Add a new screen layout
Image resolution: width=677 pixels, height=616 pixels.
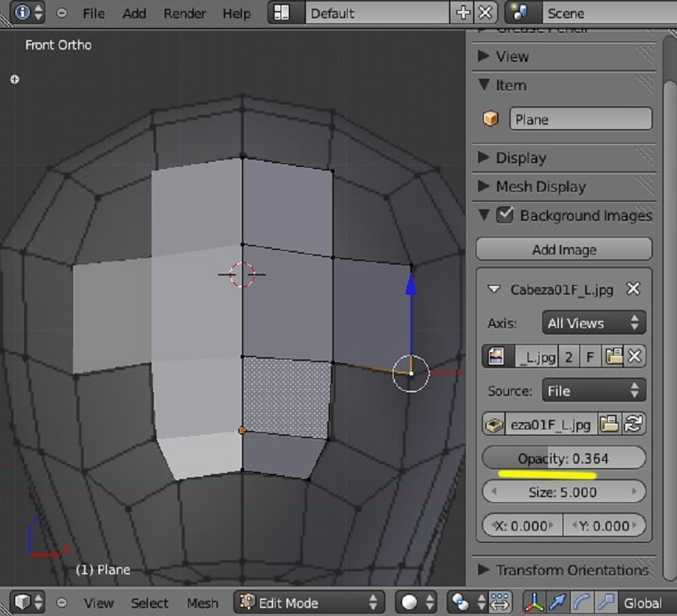463,12
